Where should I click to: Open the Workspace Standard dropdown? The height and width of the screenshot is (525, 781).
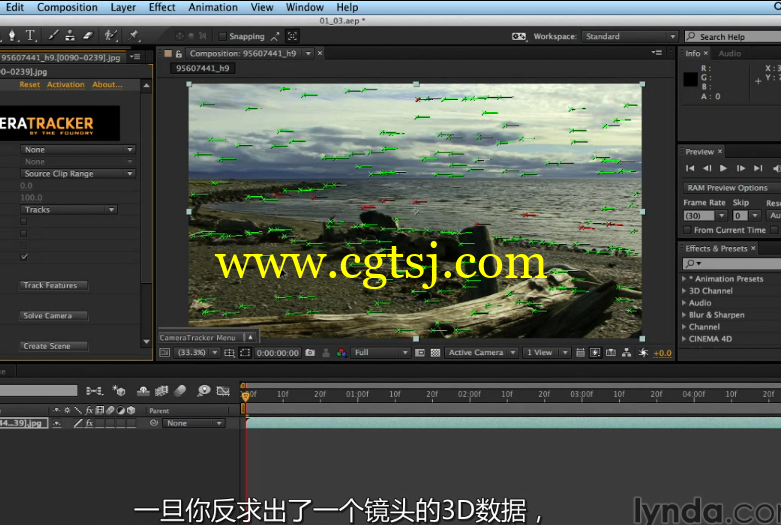[630, 36]
